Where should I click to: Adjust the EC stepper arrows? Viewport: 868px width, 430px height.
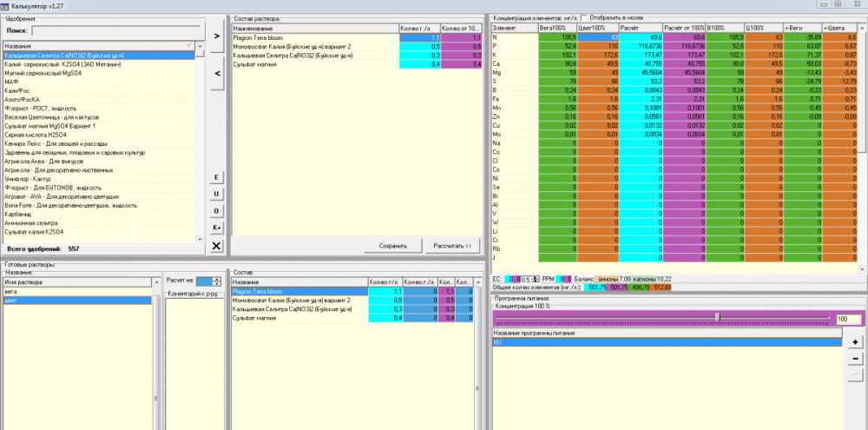535,279
